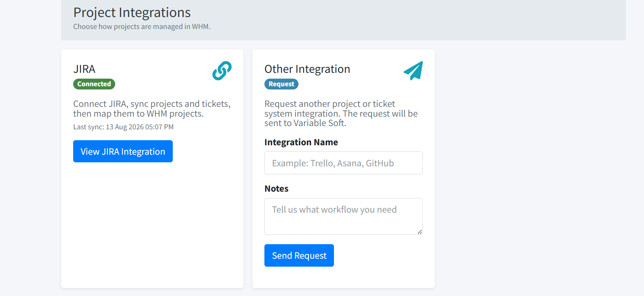Click the JIRA chain link icon
Viewport: 644px width, 296px height.
click(x=222, y=71)
